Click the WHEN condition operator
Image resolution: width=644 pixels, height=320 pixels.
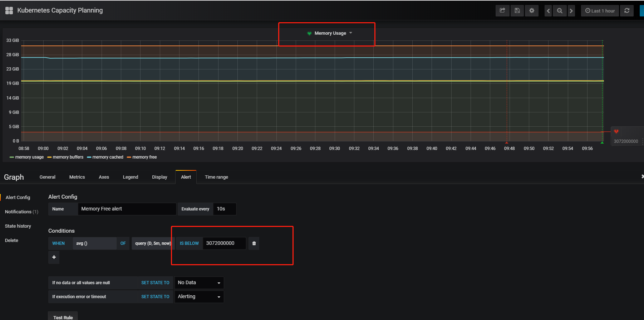tap(58, 243)
